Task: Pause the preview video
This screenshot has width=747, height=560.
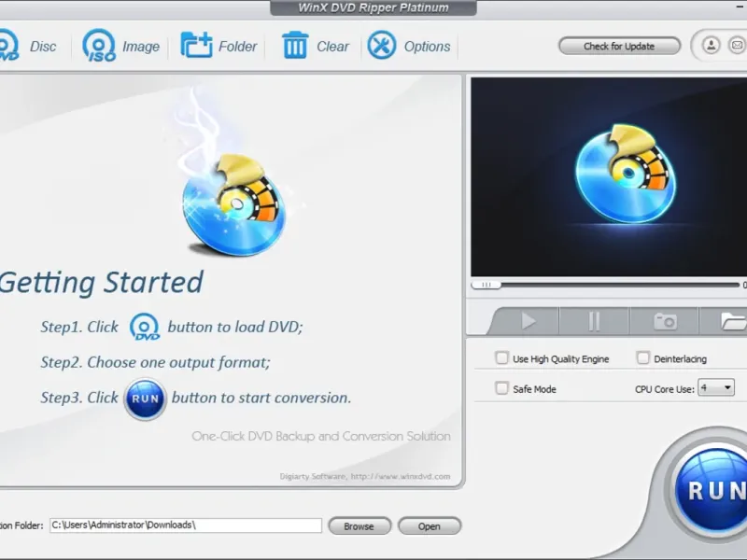Action: 594,321
